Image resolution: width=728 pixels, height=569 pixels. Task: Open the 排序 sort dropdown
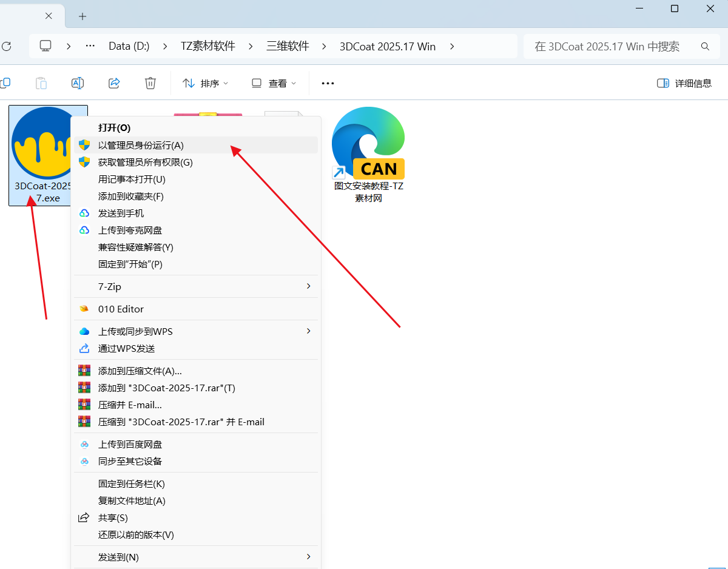(x=206, y=83)
